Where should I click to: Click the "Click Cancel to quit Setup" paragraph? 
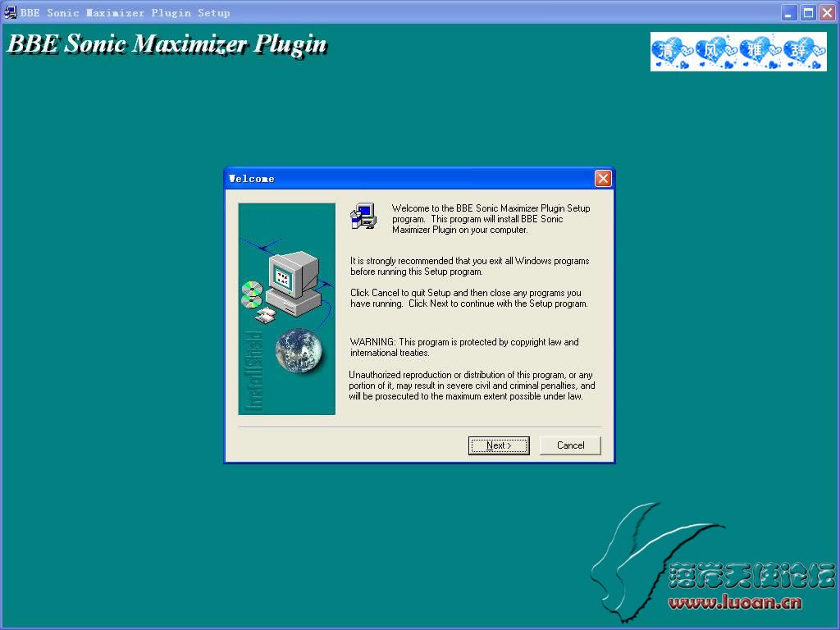click(x=468, y=298)
